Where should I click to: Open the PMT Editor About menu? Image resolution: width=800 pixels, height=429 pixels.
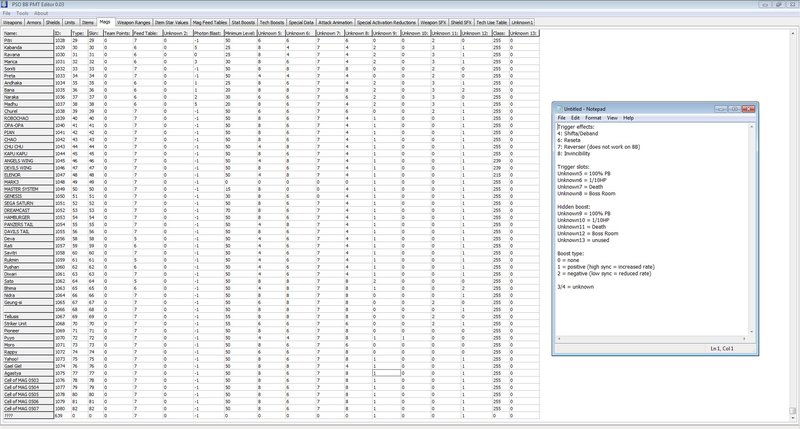(x=41, y=13)
